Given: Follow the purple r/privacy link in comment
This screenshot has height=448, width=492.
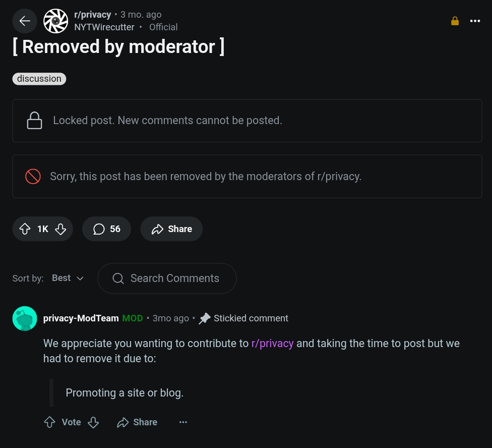Looking at the screenshot, I should click(272, 344).
